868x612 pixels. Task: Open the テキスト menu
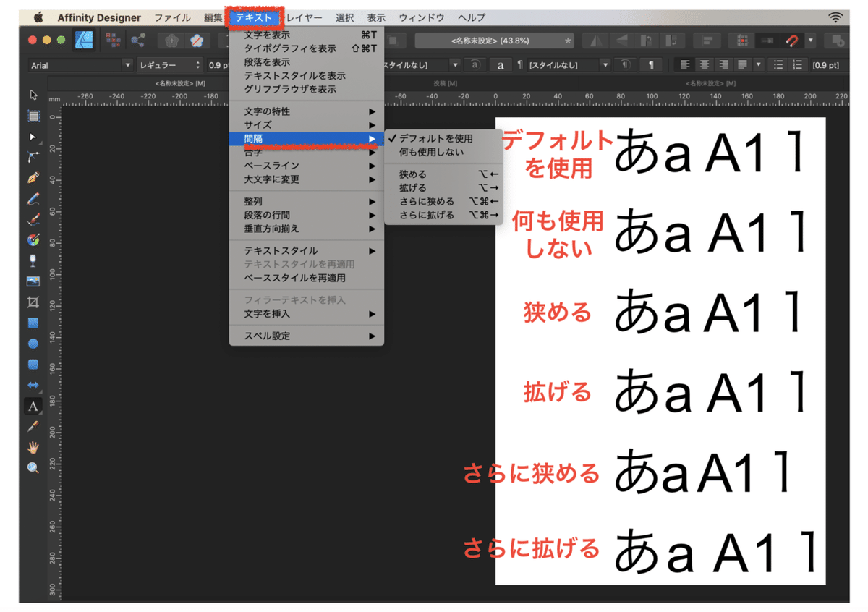(x=254, y=17)
